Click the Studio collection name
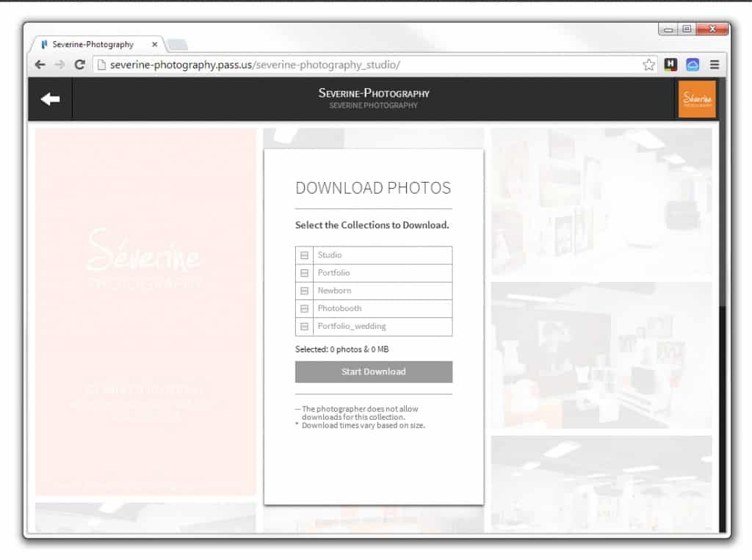Viewport: 752px width, 560px height. pos(330,255)
